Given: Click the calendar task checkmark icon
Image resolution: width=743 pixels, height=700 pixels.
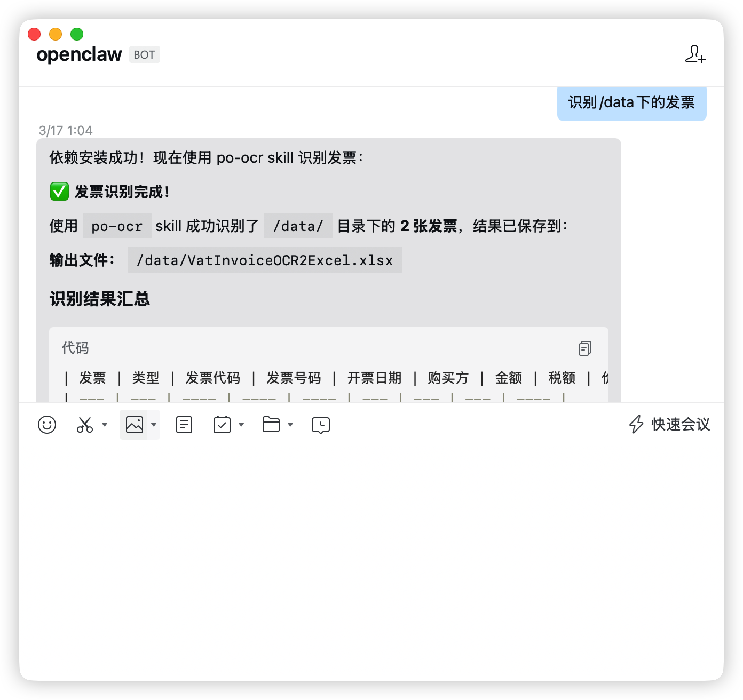Looking at the screenshot, I should 222,425.
